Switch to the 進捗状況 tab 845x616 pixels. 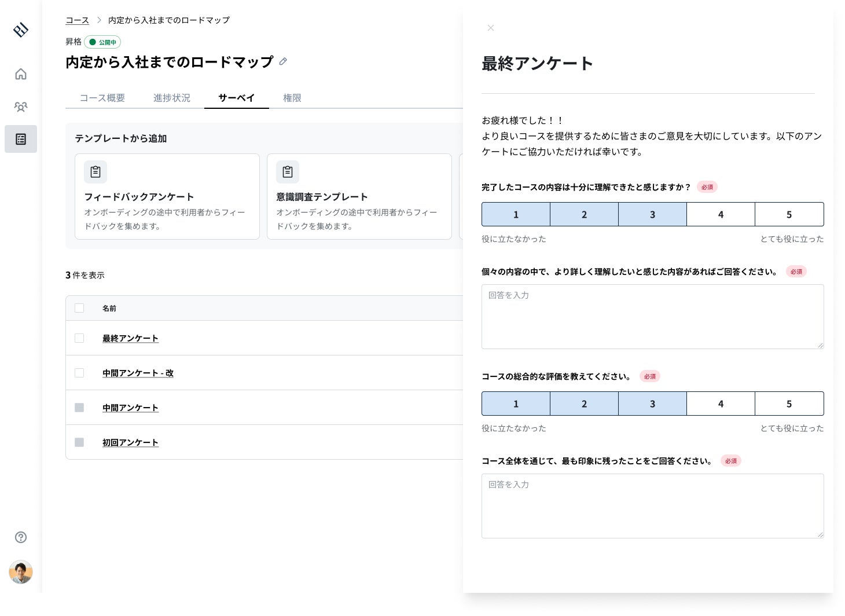point(172,98)
